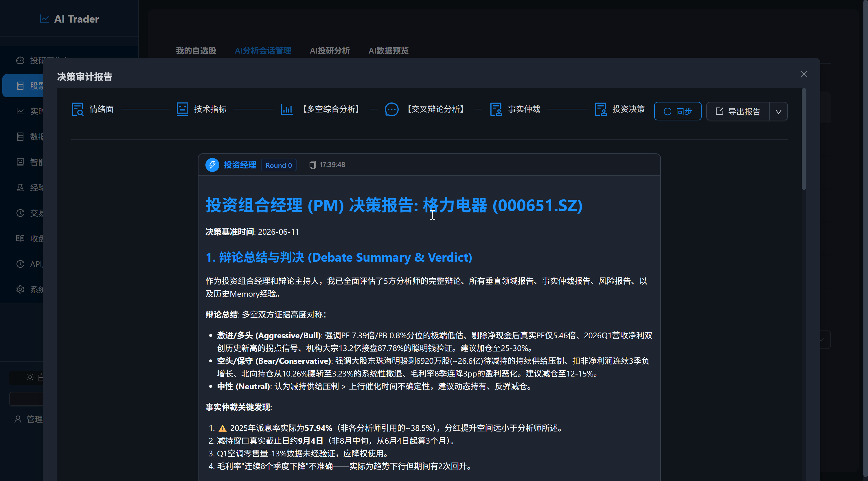Click the 决策基准时间 2026-06-11 text
The image size is (868, 481).
click(x=252, y=232)
